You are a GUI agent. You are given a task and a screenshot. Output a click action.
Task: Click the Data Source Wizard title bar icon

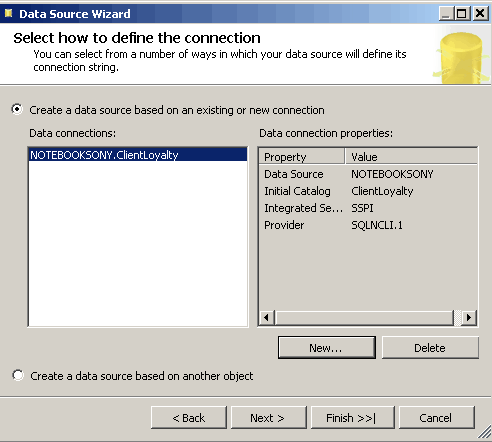(x=8, y=13)
